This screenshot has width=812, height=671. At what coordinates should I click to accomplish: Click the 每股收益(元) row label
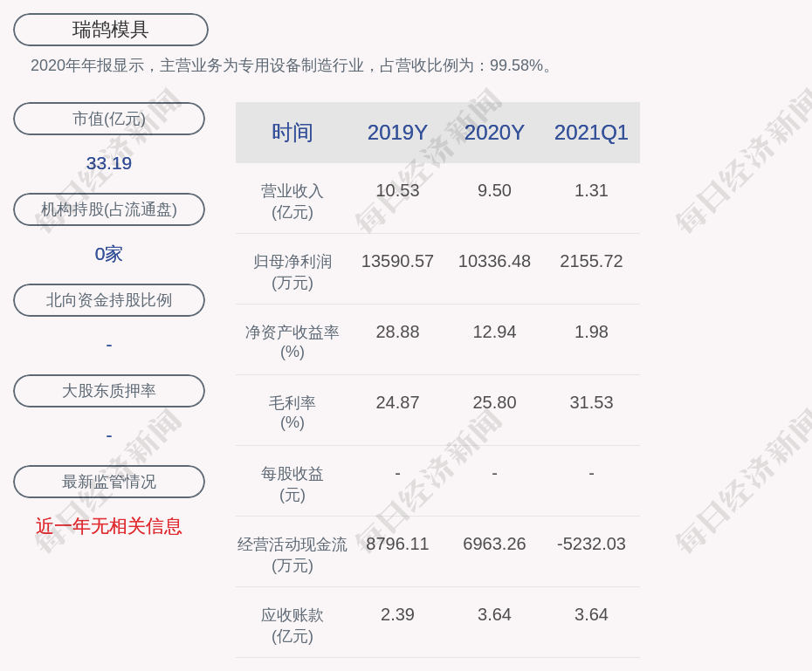click(x=292, y=483)
